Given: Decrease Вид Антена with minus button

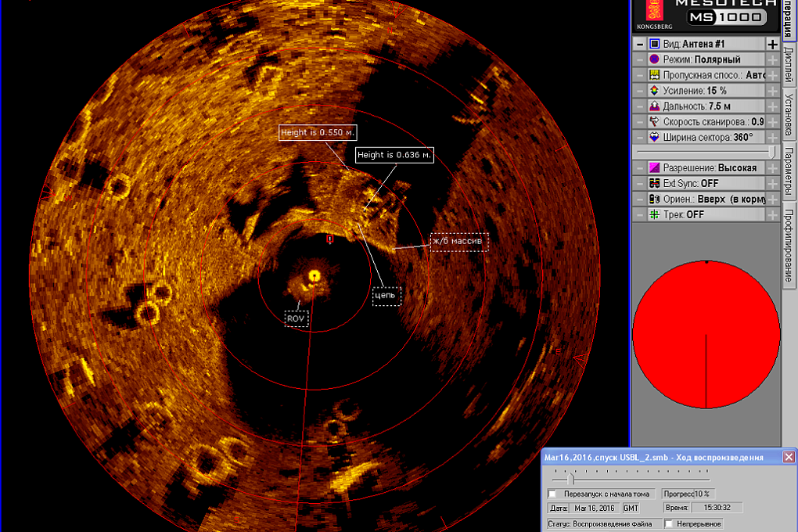Looking at the screenshot, I should tap(640, 45).
